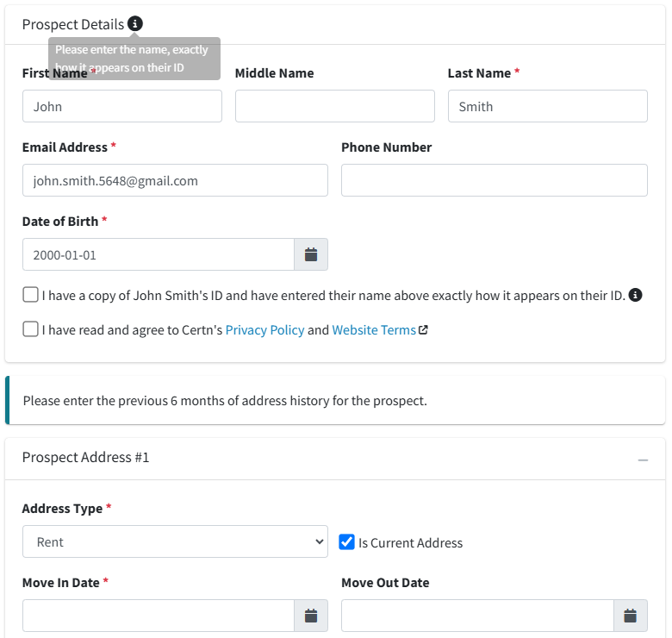Open the Move Out Date calendar picker
Image resolution: width=672 pixels, height=638 pixels.
click(x=630, y=616)
